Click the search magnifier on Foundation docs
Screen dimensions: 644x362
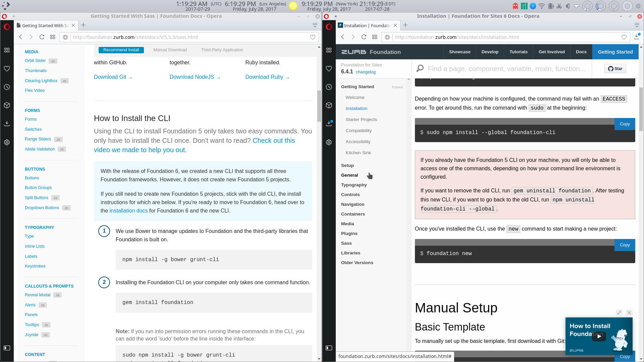[x=420, y=69]
